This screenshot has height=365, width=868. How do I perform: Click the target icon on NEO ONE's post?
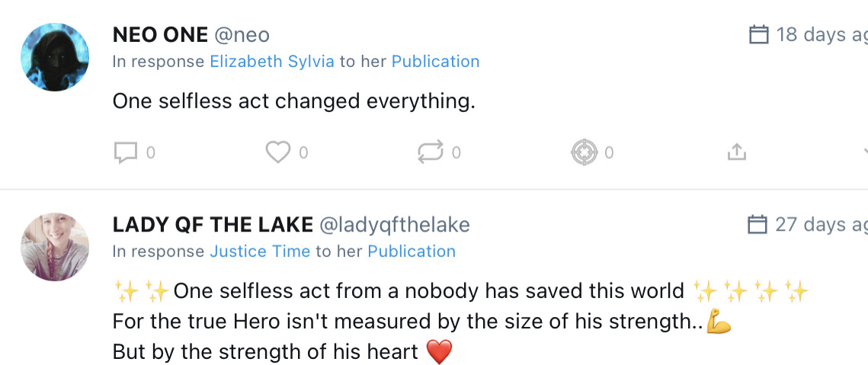coord(584,152)
